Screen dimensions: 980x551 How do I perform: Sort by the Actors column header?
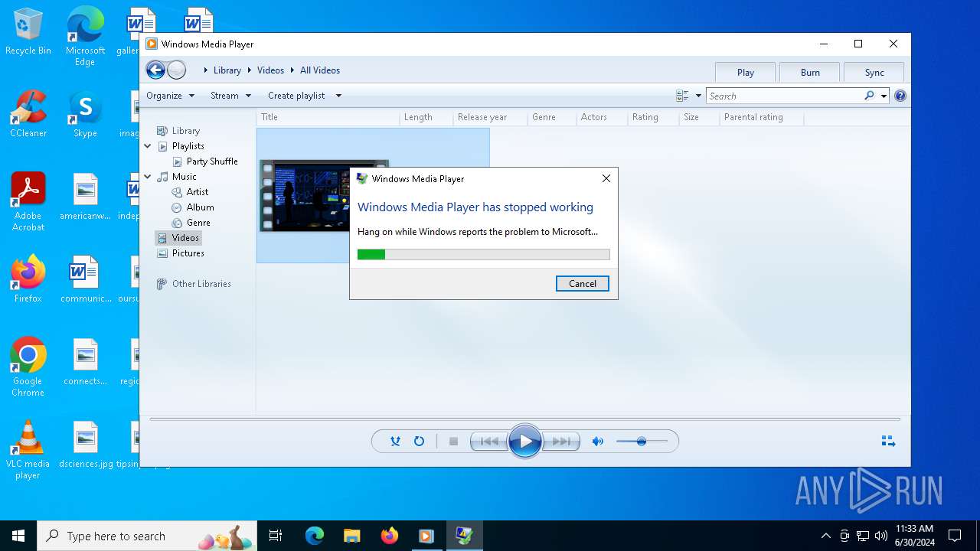coord(601,117)
